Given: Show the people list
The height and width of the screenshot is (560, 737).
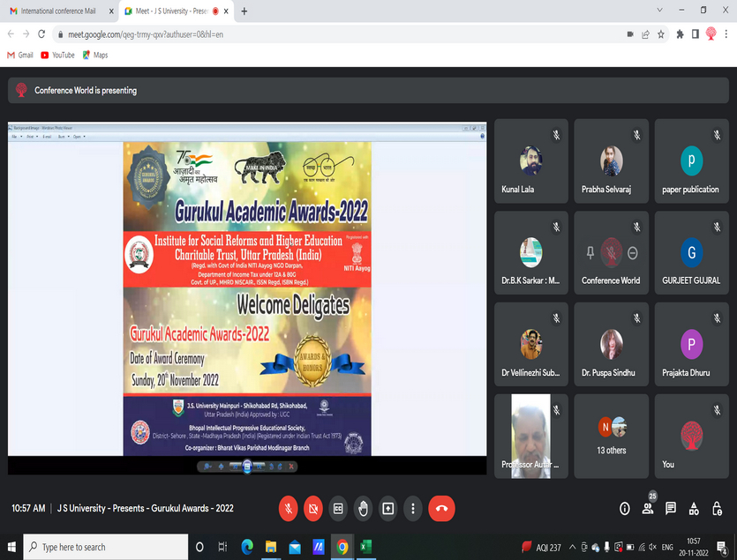Looking at the screenshot, I should pyautogui.click(x=648, y=508).
